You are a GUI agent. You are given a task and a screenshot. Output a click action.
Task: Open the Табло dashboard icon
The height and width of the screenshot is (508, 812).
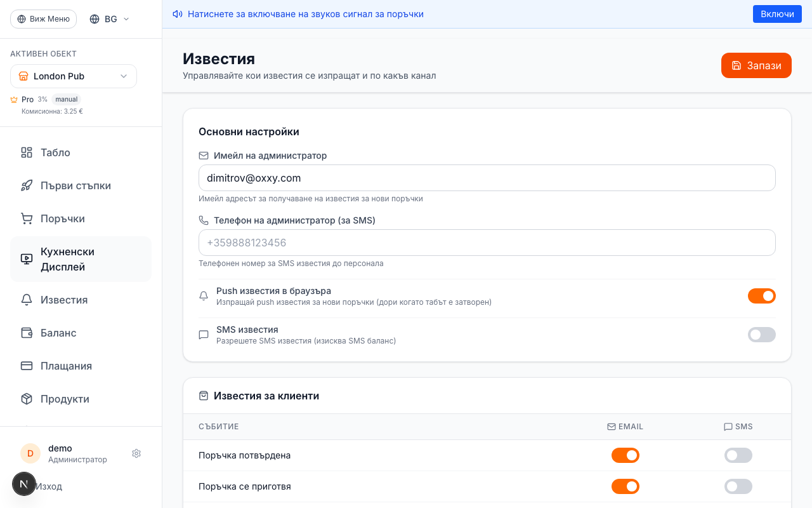(26, 152)
